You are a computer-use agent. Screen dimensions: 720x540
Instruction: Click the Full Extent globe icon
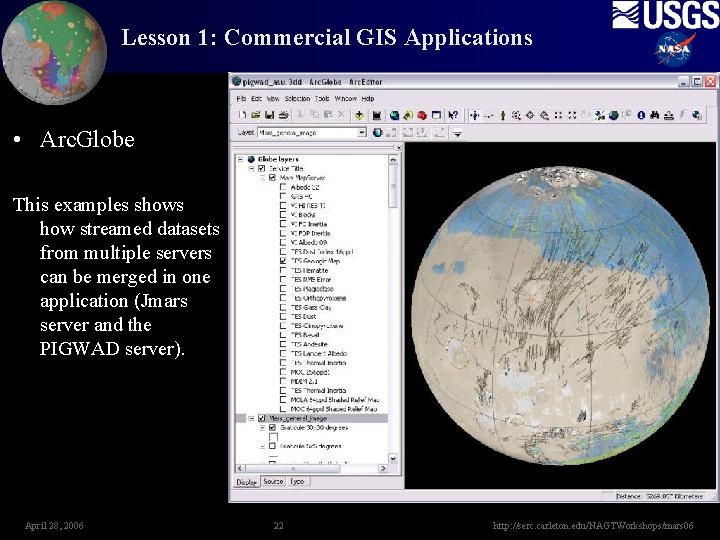point(614,116)
